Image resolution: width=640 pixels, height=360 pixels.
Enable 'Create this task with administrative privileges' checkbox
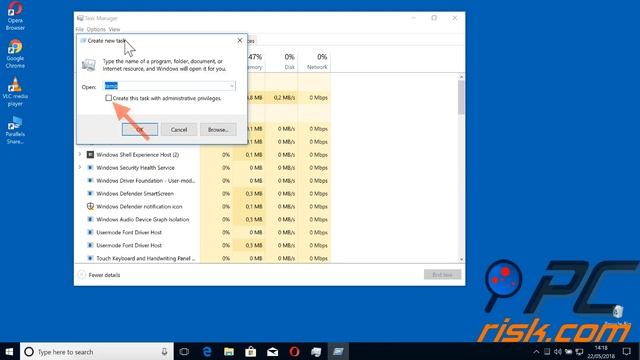click(108, 98)
